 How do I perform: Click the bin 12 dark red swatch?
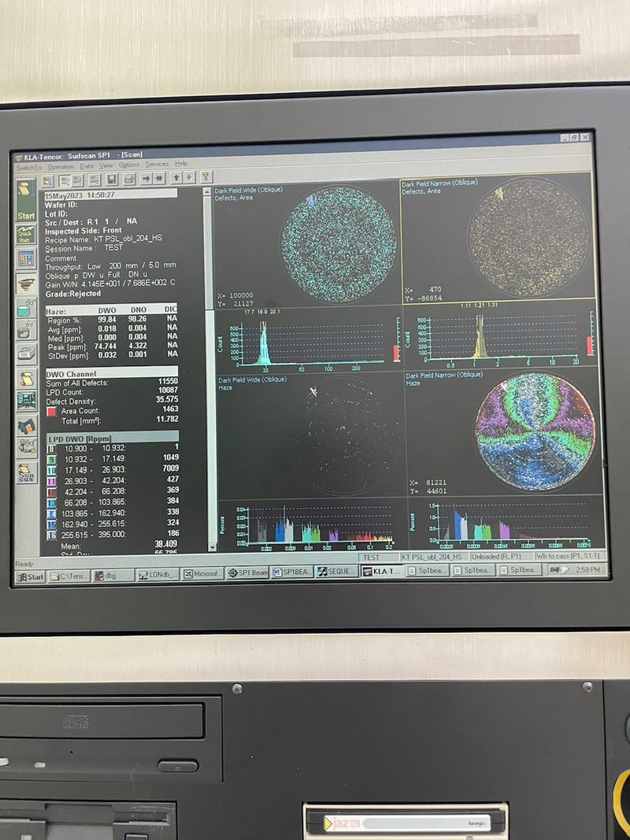pos(51,492)
